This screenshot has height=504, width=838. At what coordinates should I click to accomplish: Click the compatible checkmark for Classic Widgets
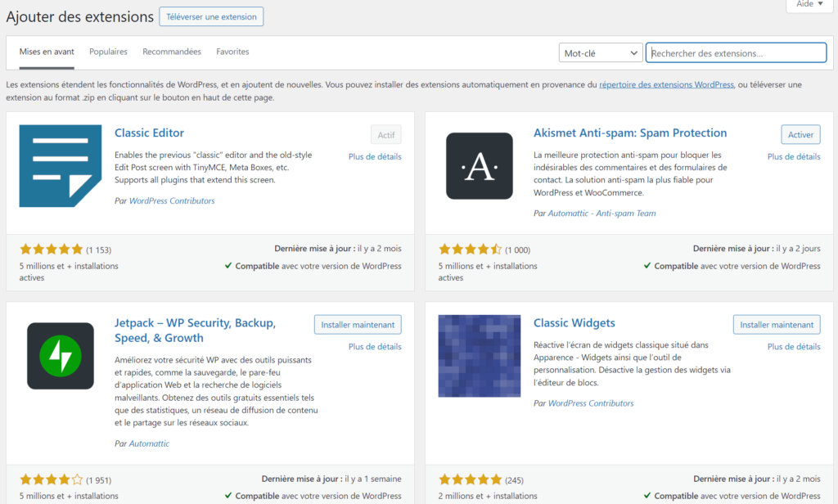[647, 496]
